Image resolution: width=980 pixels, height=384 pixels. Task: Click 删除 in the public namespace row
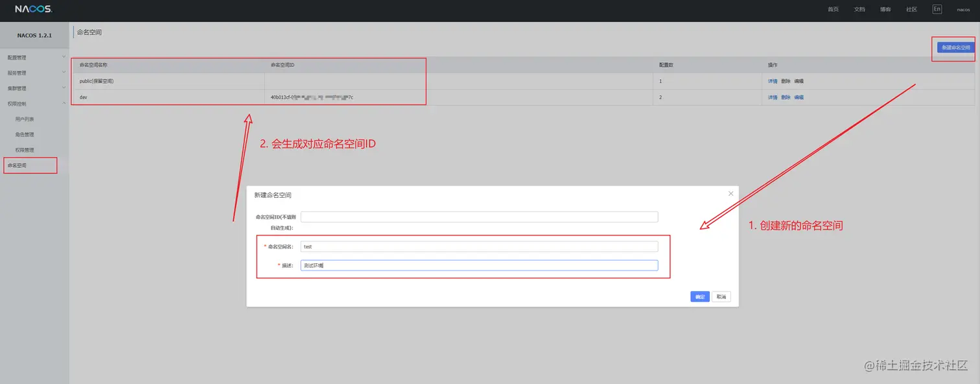click(786, 81)
